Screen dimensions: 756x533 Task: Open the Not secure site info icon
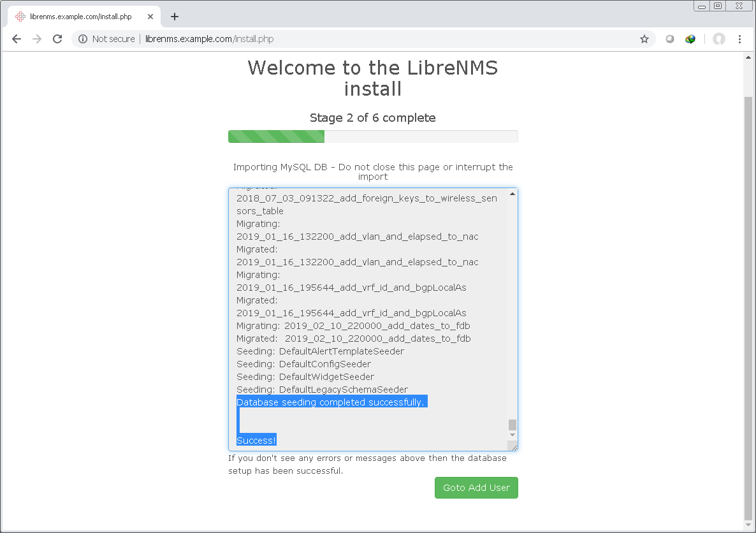tap(83, 39)
